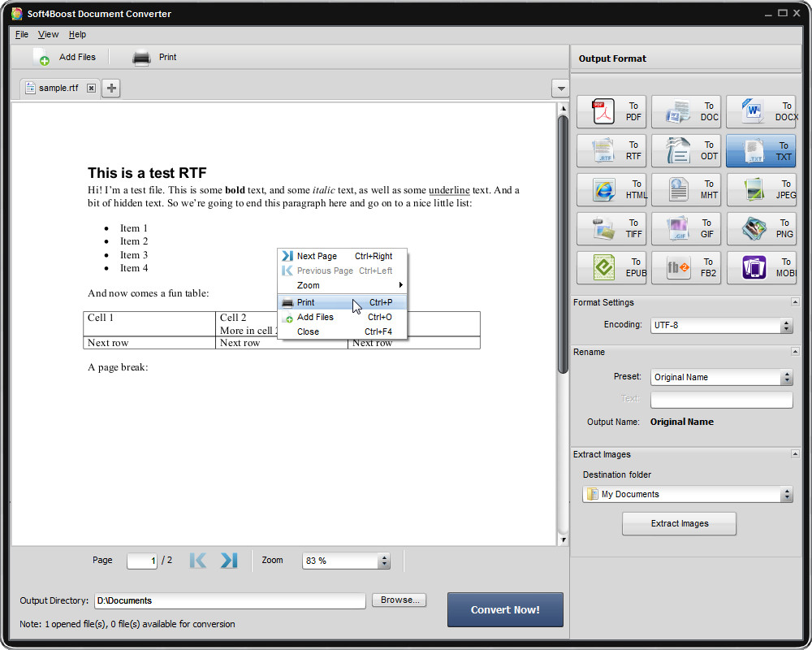Choose Next Page in context menu
This screenshot has width=812, height=650.
(x=343, y=256)
